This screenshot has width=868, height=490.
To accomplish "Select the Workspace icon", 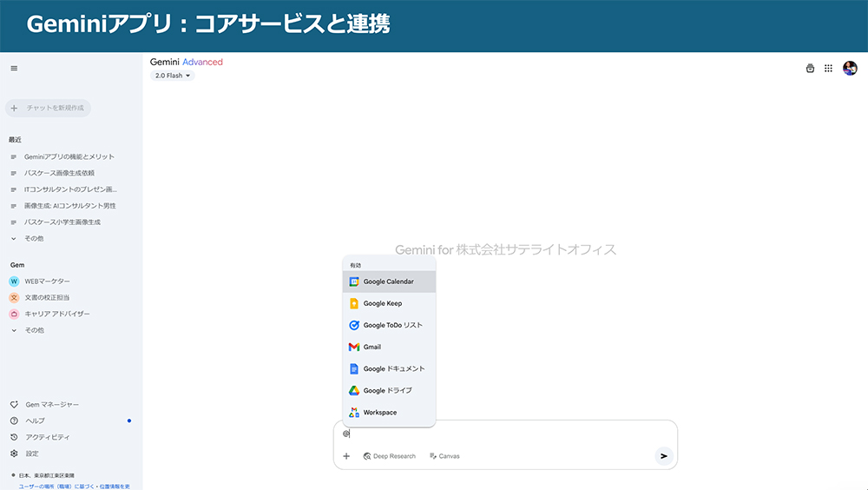I will (x=354, y=413).
